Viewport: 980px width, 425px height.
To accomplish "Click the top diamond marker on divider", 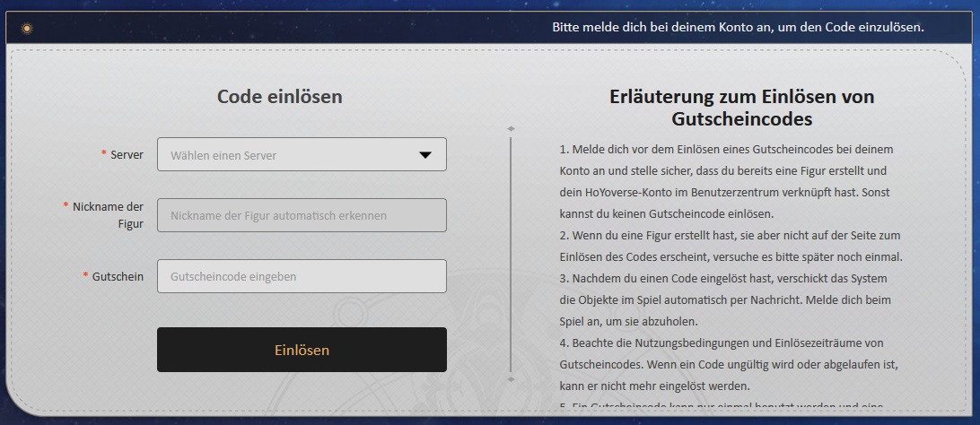I will click(x=511, y=128).
